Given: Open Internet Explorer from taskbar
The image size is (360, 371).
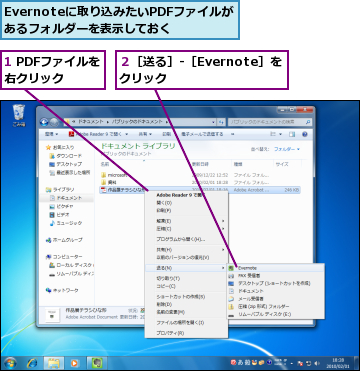Looking at the screenshot, I should 32,362.
